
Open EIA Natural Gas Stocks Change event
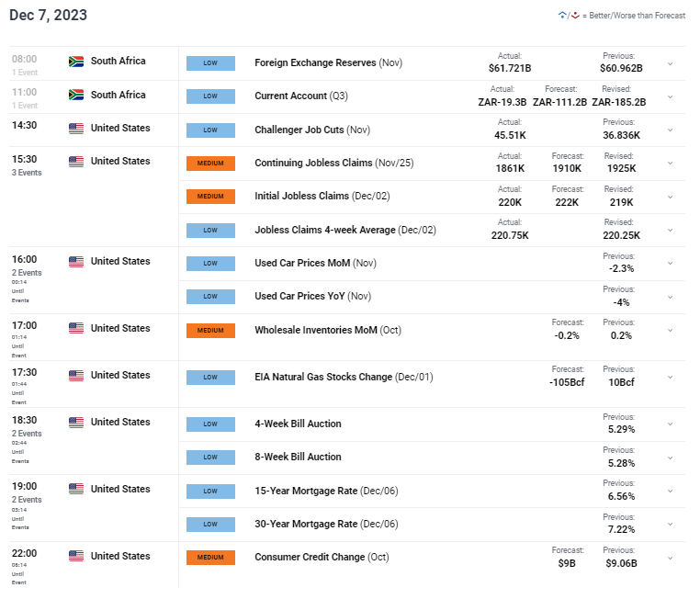click(344, 378)
